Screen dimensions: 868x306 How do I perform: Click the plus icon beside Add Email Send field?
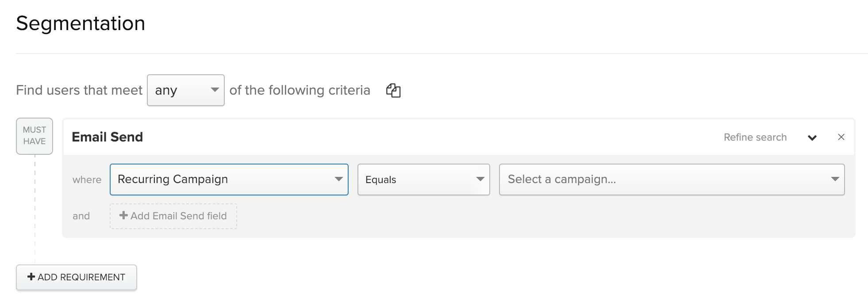(123, 215)
